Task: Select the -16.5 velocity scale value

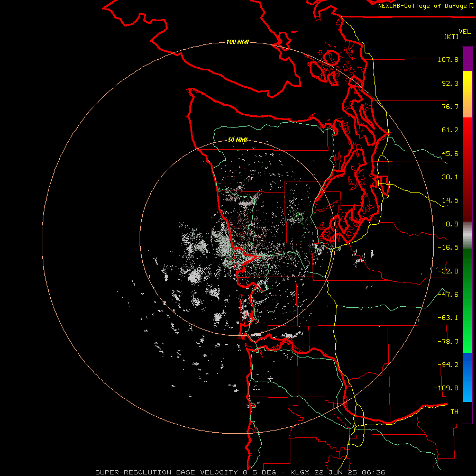Action: point(448,248)
